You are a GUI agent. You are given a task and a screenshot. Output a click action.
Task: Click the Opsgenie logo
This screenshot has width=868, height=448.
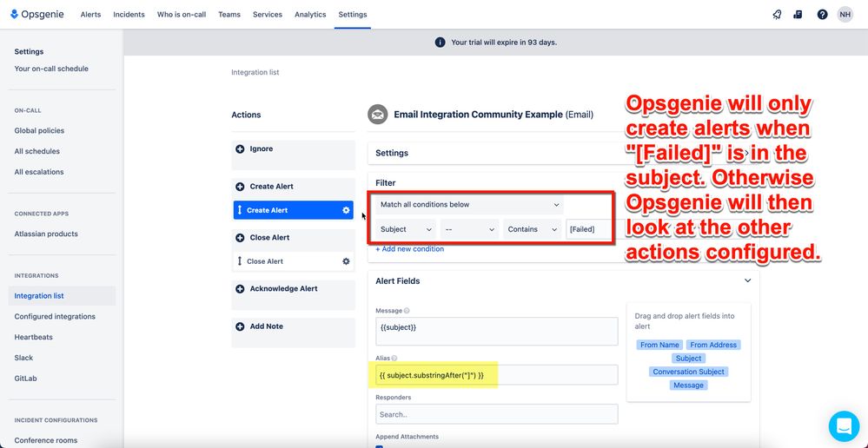click(37, 15)
